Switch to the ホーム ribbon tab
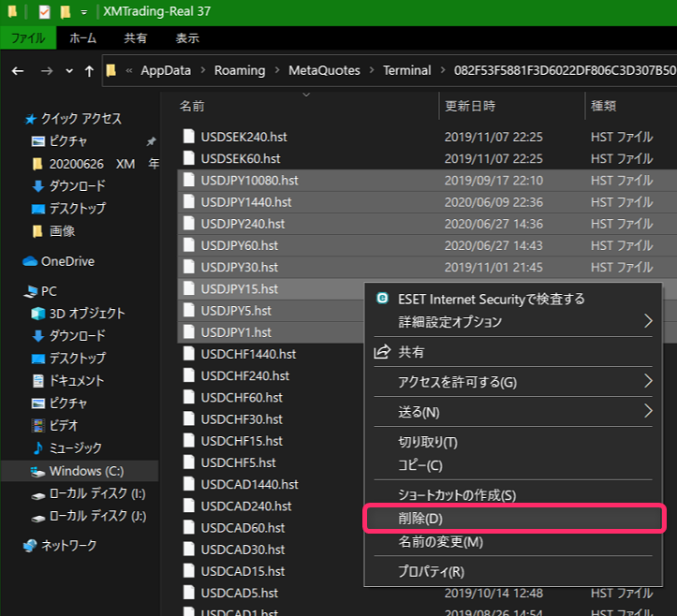The height and width of the screenshot is (616, 677). click(x=83, y=38)
